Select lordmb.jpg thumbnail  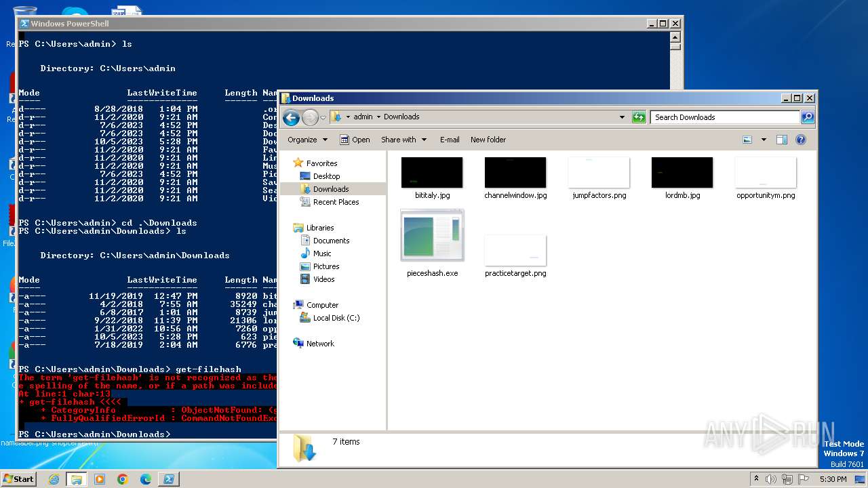(682, 173)
